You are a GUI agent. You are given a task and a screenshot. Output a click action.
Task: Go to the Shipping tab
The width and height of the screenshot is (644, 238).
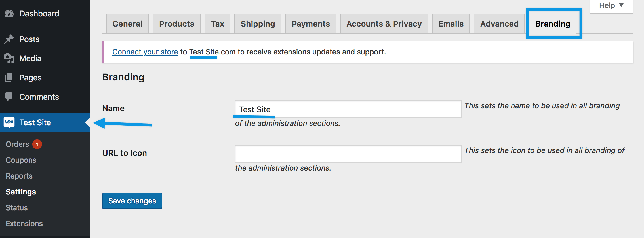[x=258, y=24]
